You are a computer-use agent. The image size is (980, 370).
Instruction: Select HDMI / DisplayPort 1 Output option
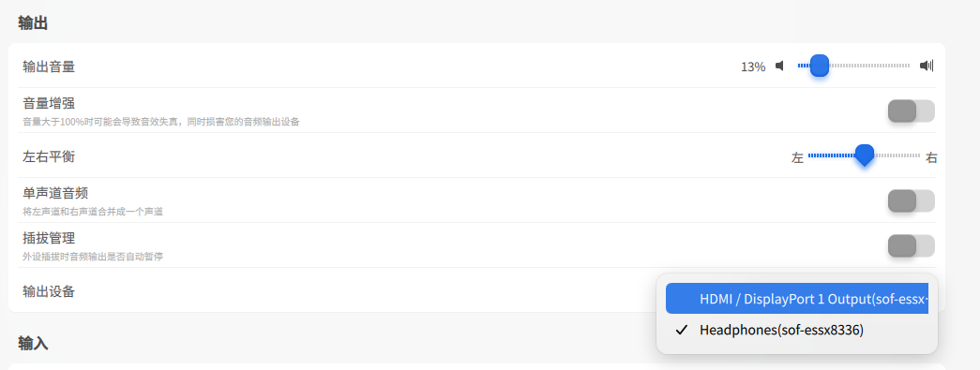tap(797, 299)
